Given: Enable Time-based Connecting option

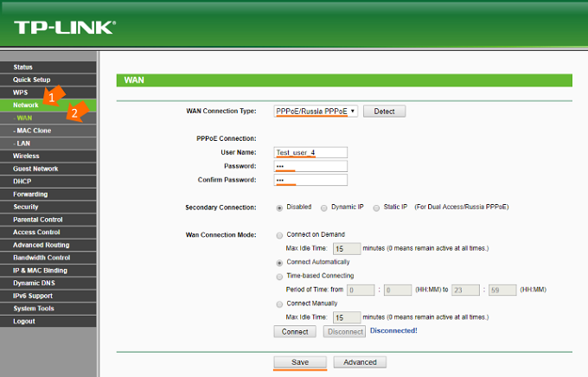Looking at the screenshot, I should (x=278, y=276).
